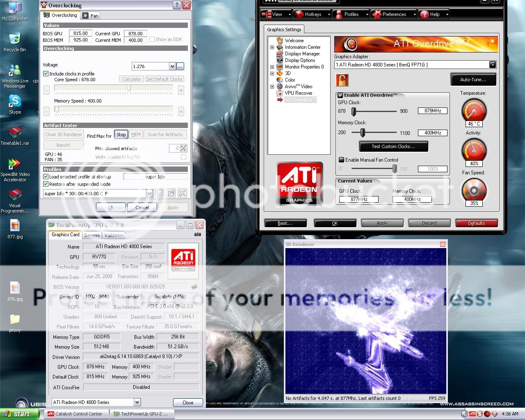
Task: Click the delete profile icon
Action: point(183,193)
